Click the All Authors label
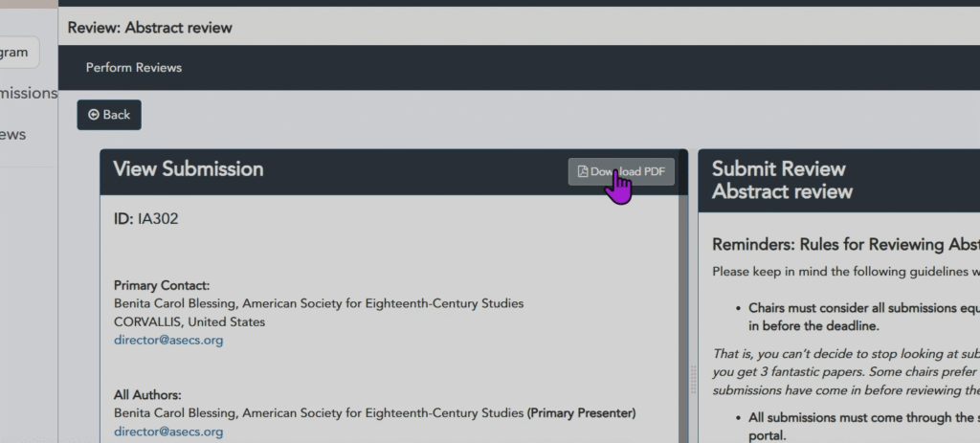This screenshot has width=980, height=443. point(147,394)
